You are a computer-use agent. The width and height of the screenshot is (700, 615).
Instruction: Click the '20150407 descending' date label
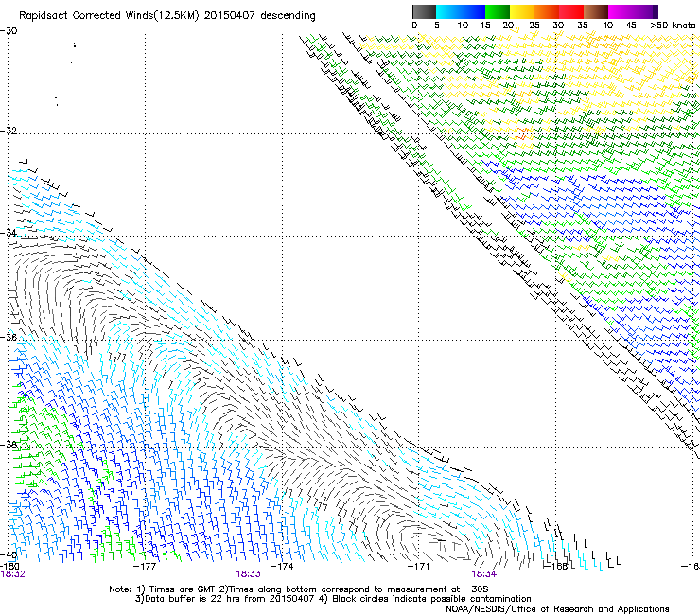259,16
